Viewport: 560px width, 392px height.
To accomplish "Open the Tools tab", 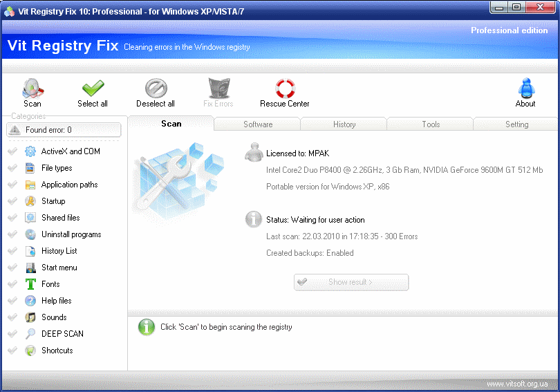I will 430,124.
